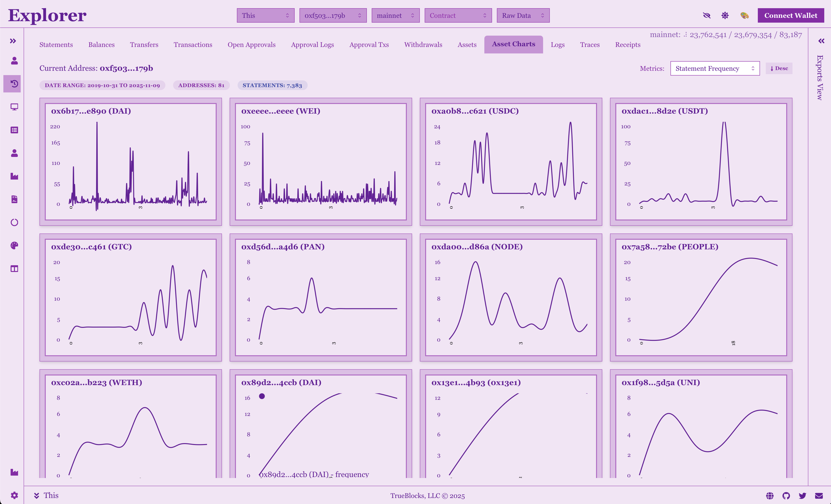Toggle the Desc sort order button
The image size is (831, 504).
tap(779, 68)
